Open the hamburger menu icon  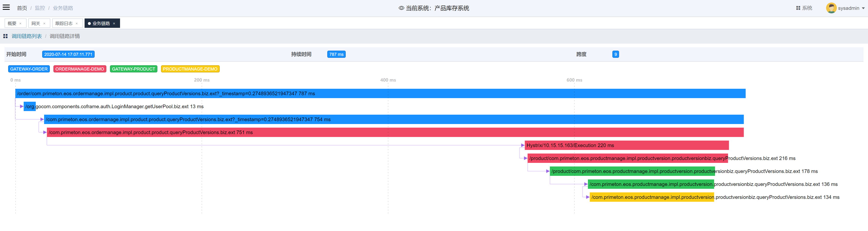pyautogui.click(x=6, y=7)
